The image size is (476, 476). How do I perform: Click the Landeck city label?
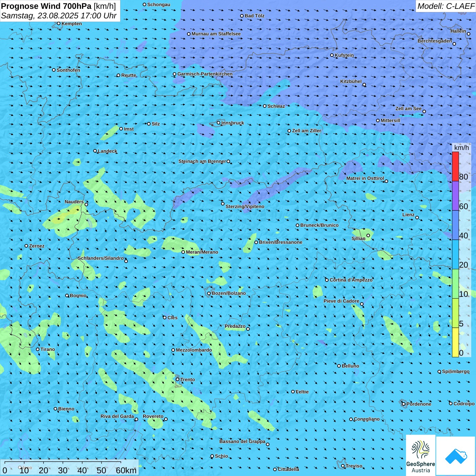coord(107,151)
